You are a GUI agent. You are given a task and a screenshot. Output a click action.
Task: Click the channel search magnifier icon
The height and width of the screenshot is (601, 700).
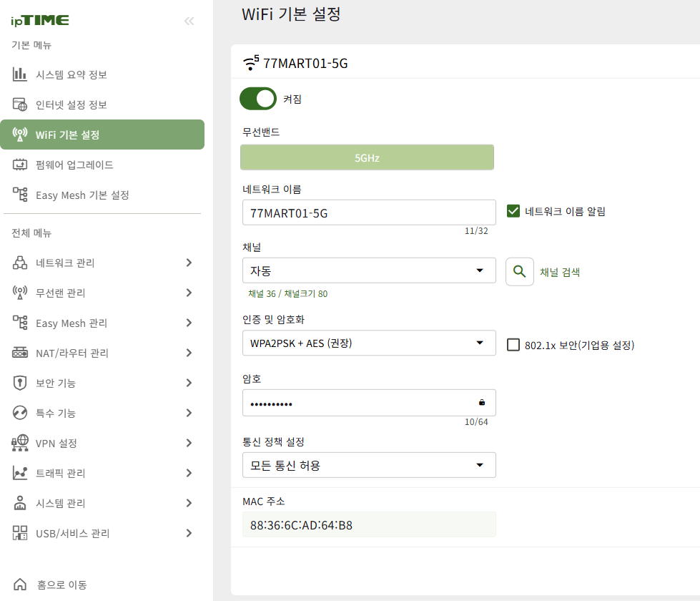point(520,271)
